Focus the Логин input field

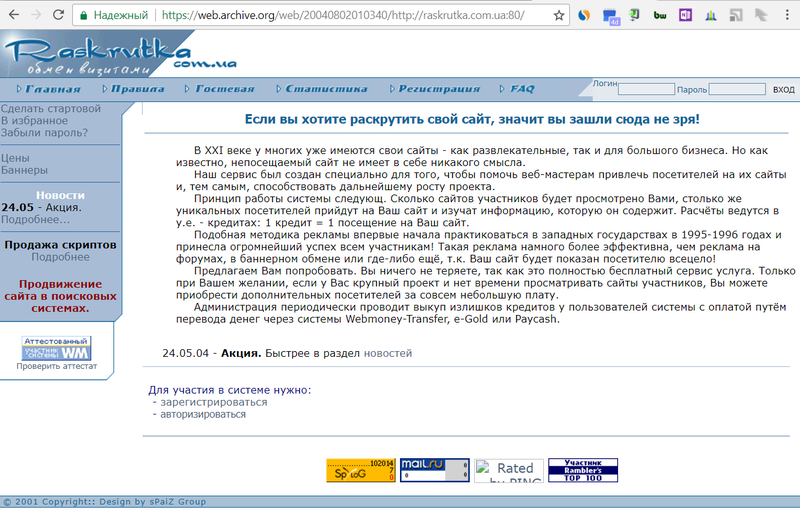pos(646,89)
